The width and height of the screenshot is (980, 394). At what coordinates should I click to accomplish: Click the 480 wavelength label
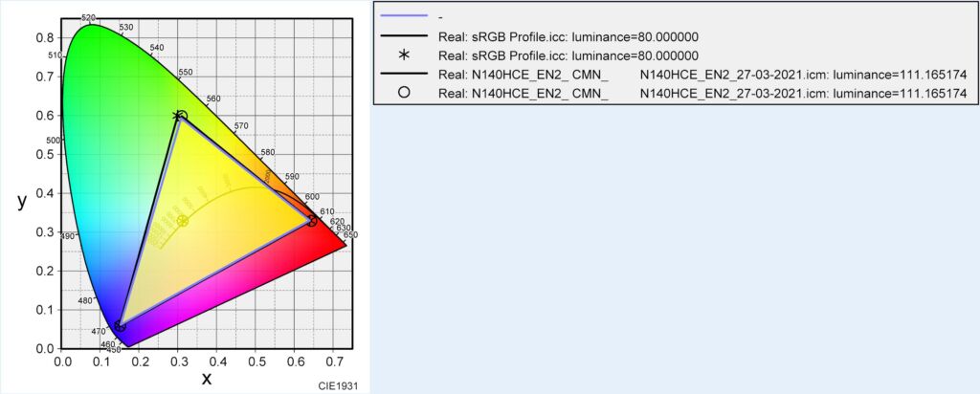(x=85, y=301)
